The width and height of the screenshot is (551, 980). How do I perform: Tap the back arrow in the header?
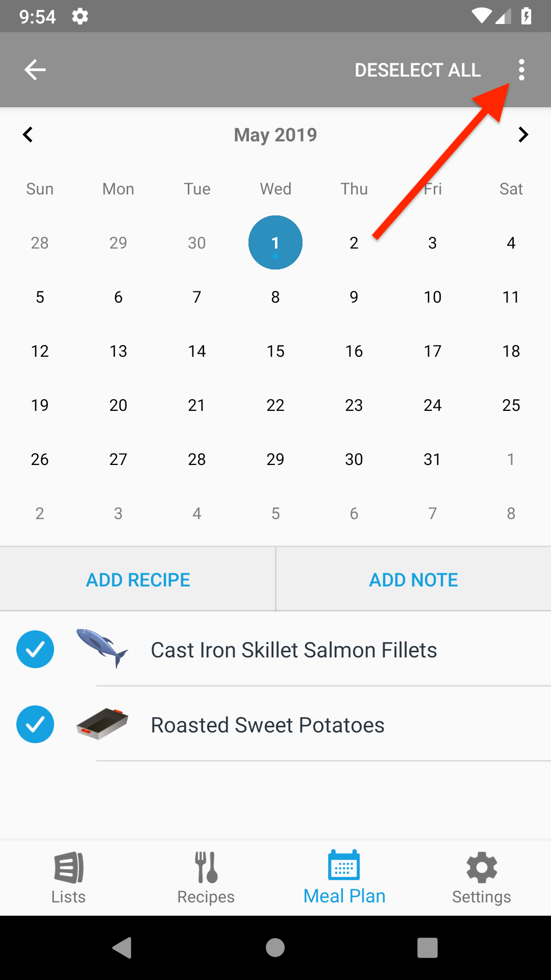click(x=35, y=70)
